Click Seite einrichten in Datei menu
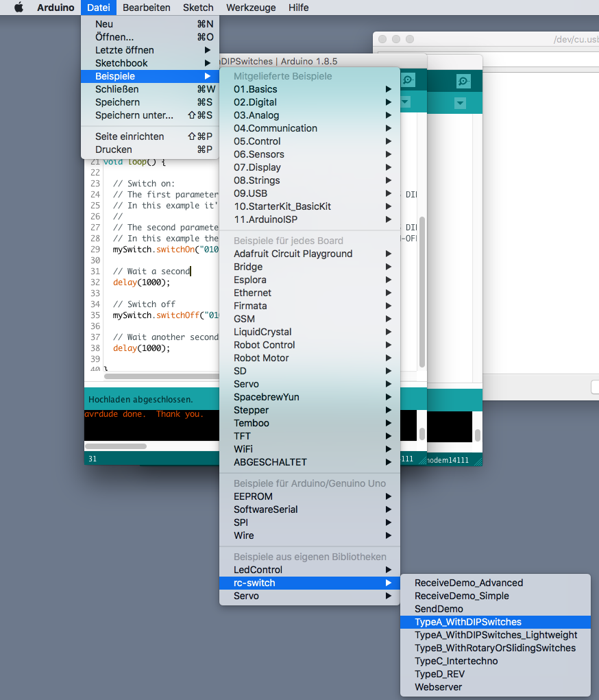The width and height of the screenshot is (599, 700). point(130,136)
